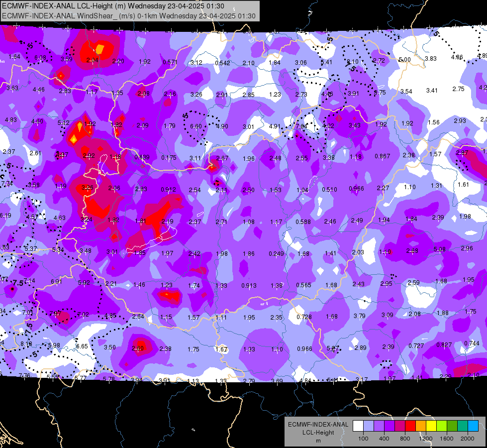Click the LCL-Height title line at top
This screenshot has width=487, height=448.
pos(113,6)
